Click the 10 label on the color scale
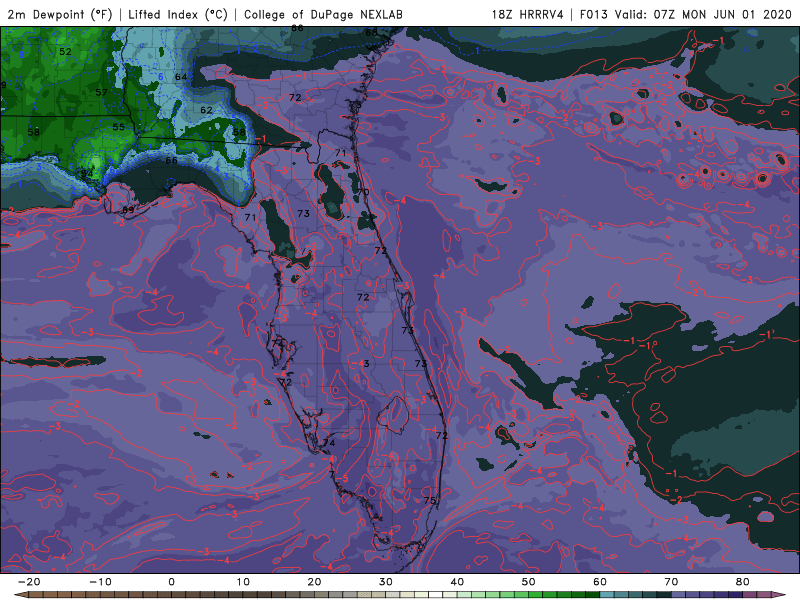This screenshot has width=800, height=600. pyautogui.click(x=243, y=582)
